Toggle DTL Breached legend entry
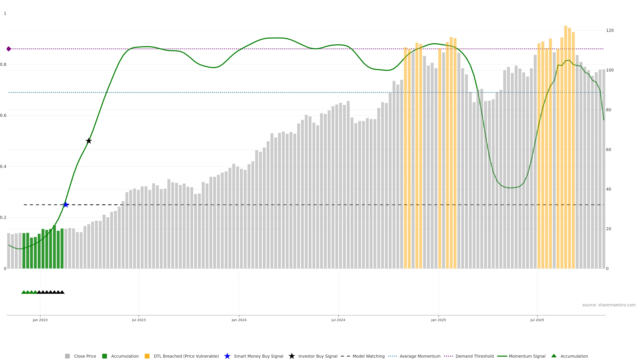644x362 pixels. click(x=186, y=356)
